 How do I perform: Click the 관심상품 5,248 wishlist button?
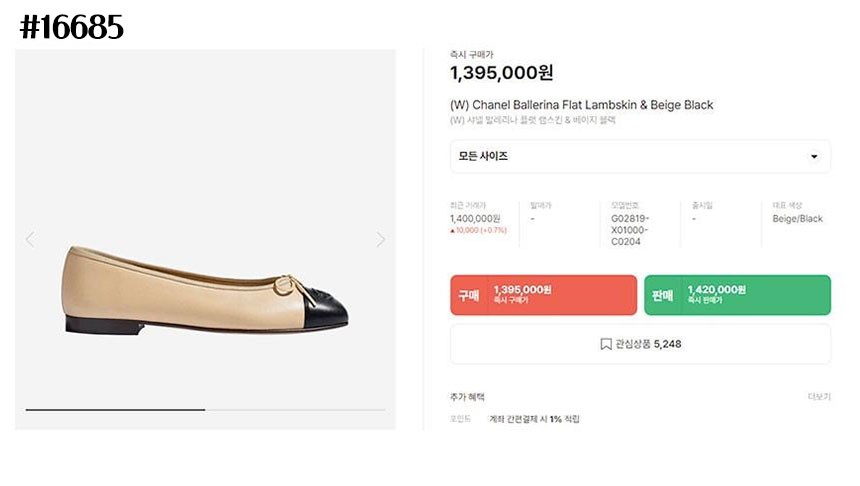[x=640, y=344]
